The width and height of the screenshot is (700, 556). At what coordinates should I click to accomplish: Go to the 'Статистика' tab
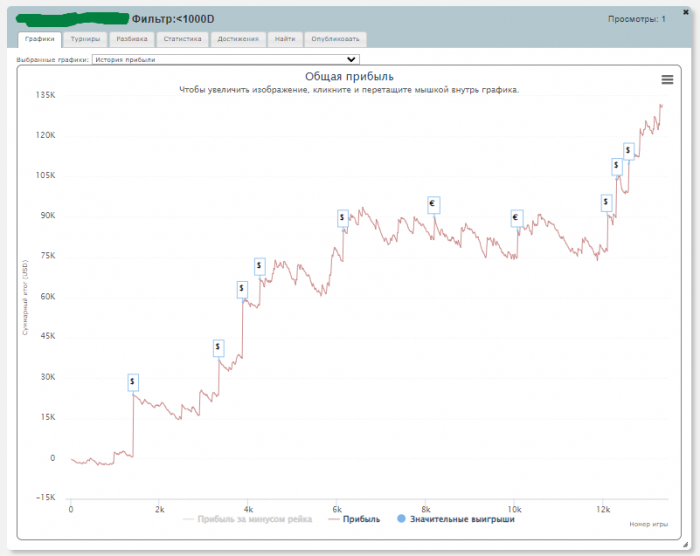(x=182, y=39)
